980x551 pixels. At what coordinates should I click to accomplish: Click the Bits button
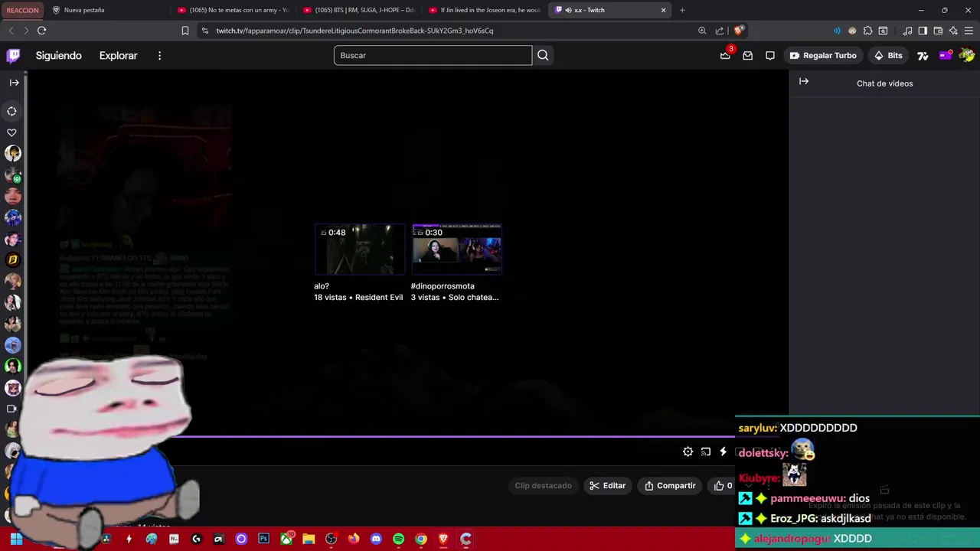point(888,55)
